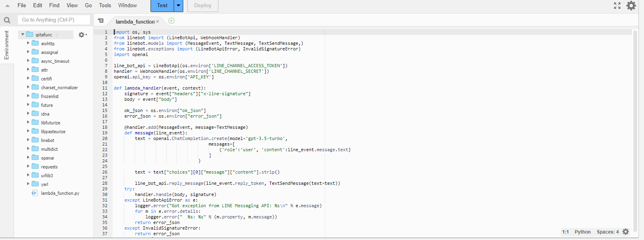This screenshot has width=644, height=240.
Task: Expand the certifi folder
Action: 28,78
